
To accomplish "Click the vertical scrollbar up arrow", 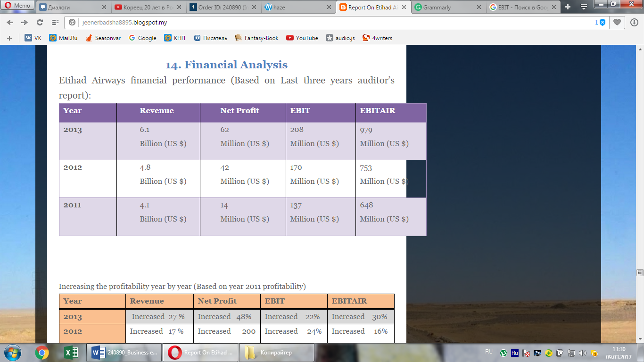I will [x=640, y=49].
